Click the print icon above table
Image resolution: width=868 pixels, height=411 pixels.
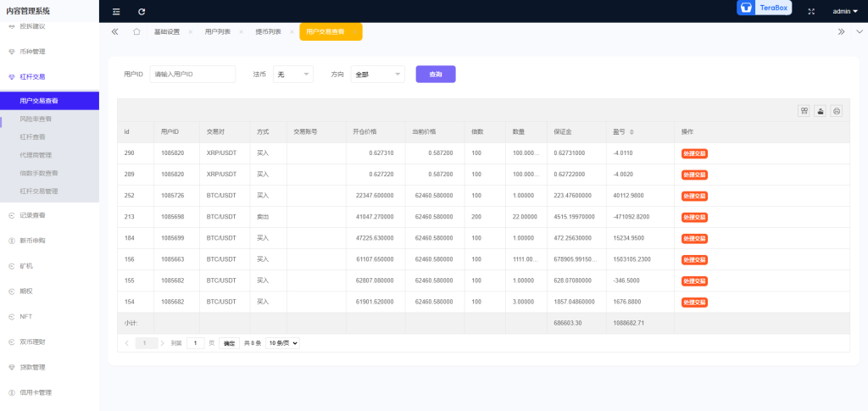pyautogui.click(x=836, y=111)
